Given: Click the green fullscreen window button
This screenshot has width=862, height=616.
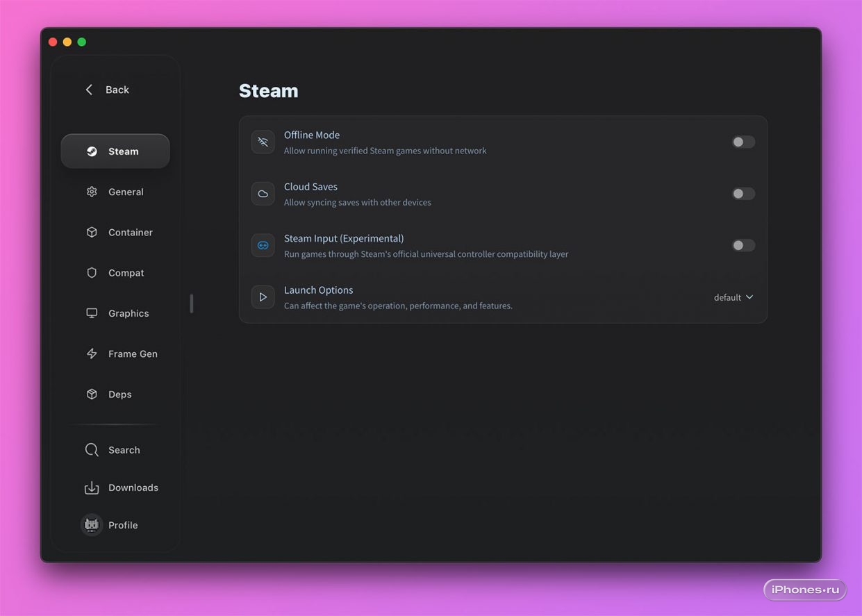Looking at the screenshot, I should coord(82,42).
